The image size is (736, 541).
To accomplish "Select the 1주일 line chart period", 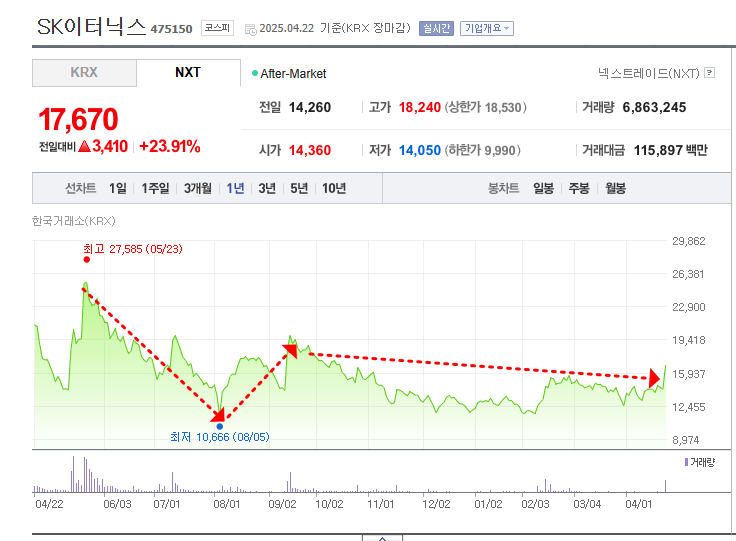I will (155, 188).
